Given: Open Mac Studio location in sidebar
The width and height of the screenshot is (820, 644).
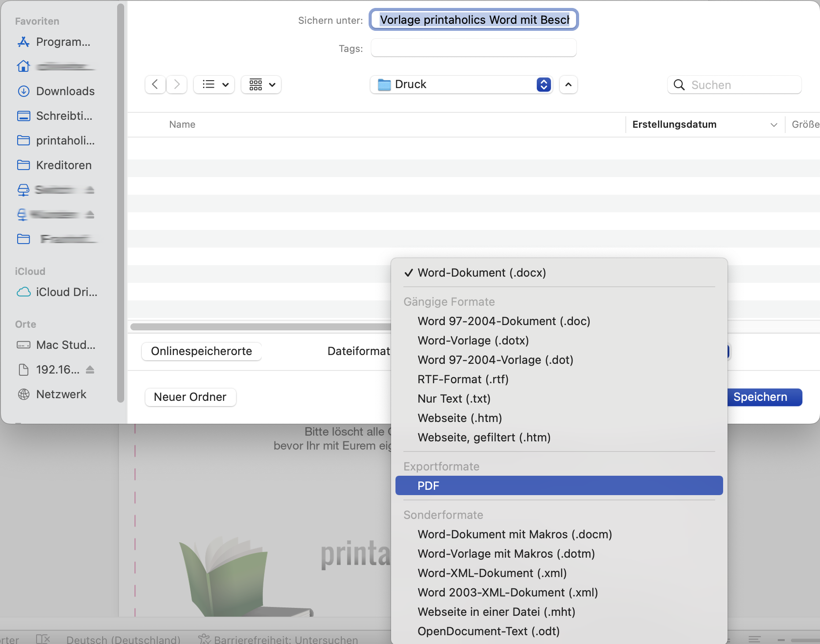Looking at the screenshot, I should 56,345.
